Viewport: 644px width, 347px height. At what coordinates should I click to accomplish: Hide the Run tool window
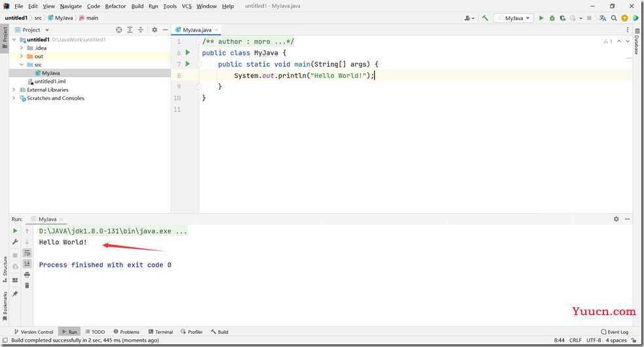click(627, 220)
